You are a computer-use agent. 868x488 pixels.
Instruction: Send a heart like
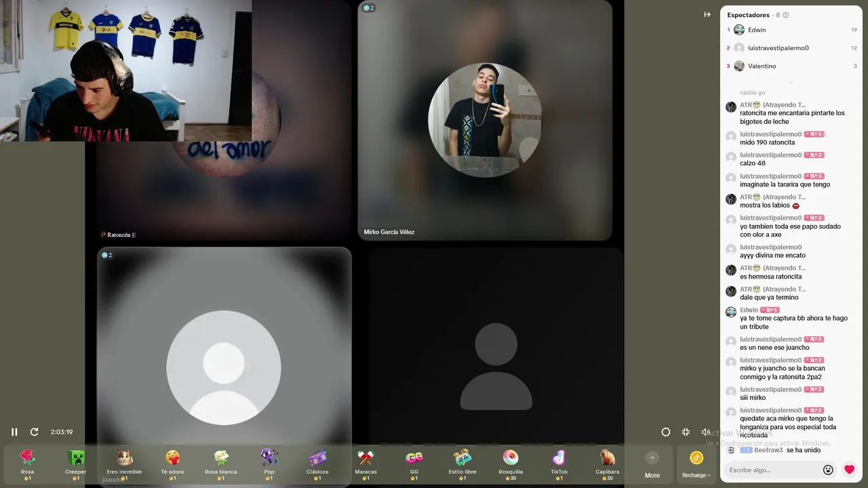click(849, 470)
